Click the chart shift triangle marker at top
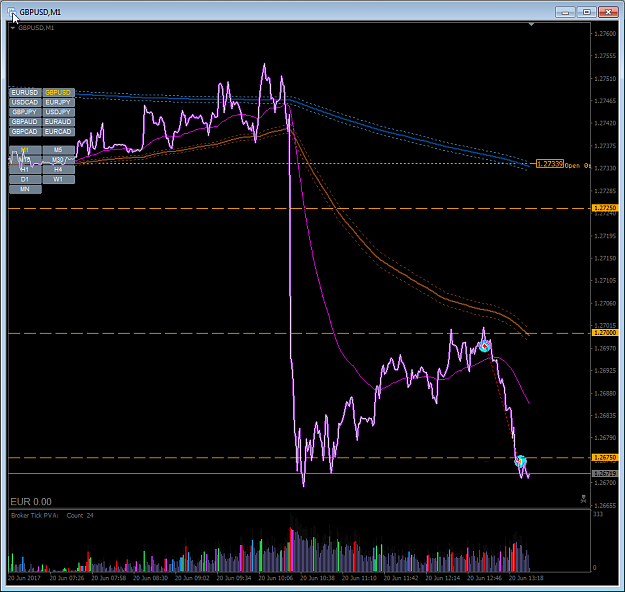This screenshot has height=592, width=625. pos(531,25)
